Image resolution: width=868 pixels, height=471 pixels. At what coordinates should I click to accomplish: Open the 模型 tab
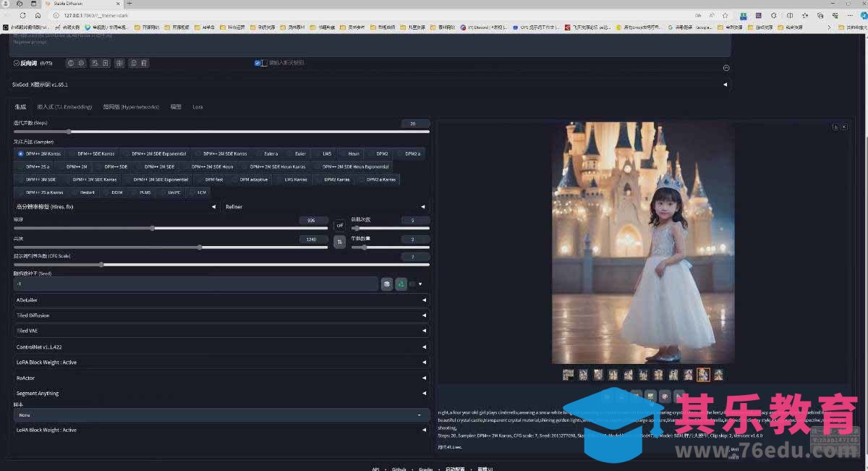click(x=176, y=106)
